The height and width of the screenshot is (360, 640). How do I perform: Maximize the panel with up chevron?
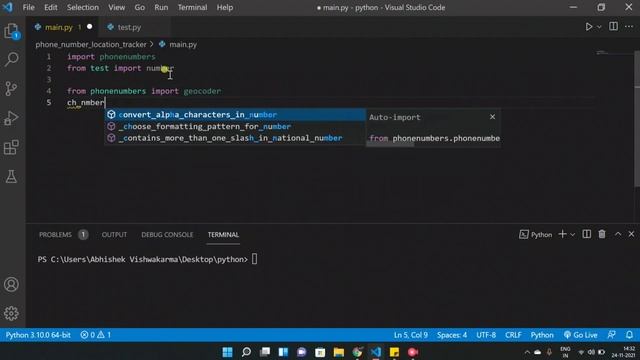point(618,234)
